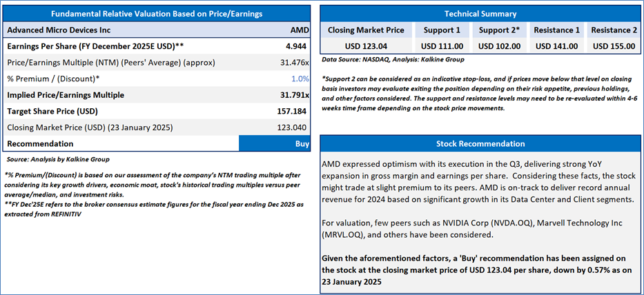
Task: Select the EPS value 4.944
Action: tap(297, 46)
